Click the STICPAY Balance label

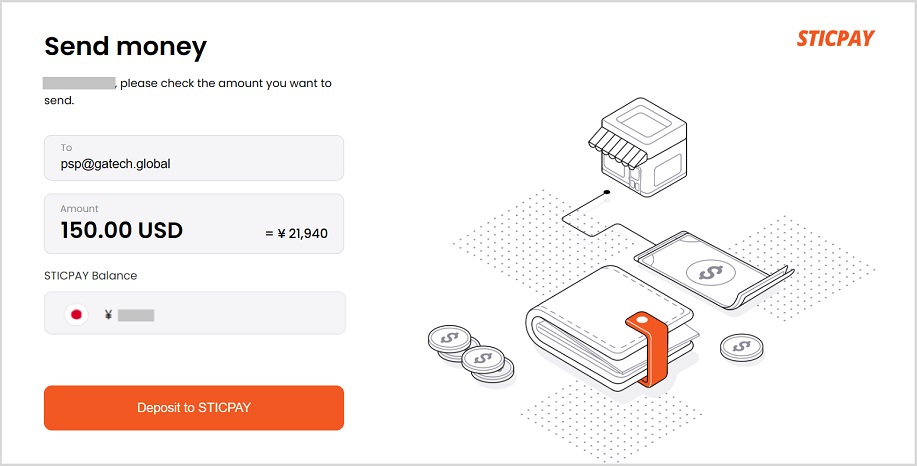90,275
